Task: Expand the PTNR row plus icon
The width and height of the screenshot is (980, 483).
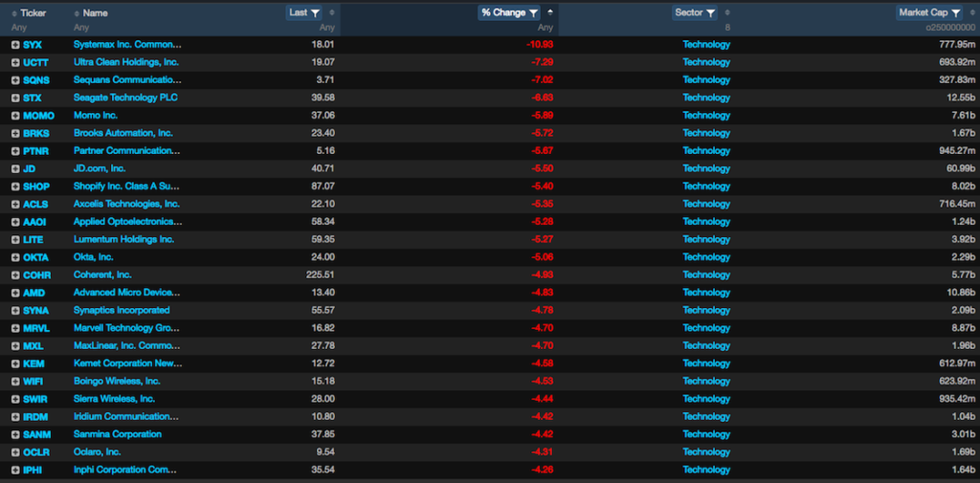Action: (x=15, y=151)
